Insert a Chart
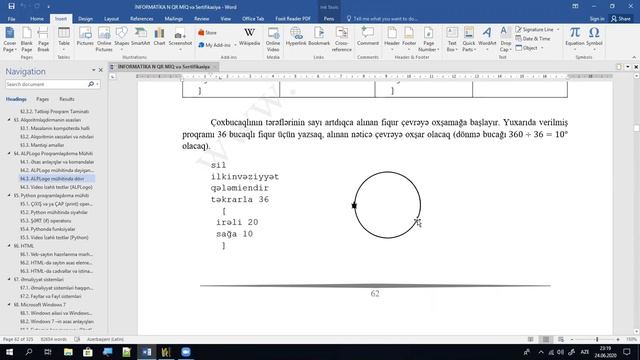Viewport: 640px width, 360px height. click(x=160, y=37)
